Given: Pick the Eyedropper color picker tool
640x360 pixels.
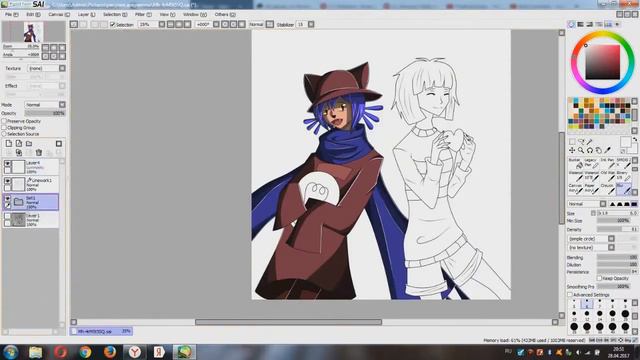Looking at the screenshot, I should (x=608, y=150).
